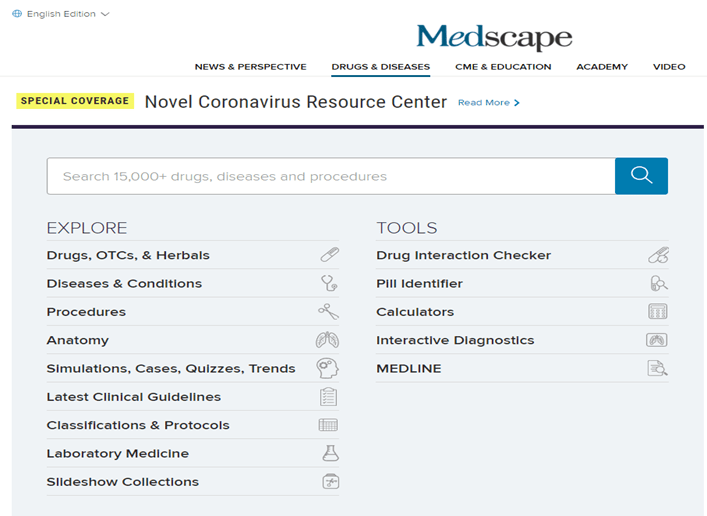Click the stethoscope icon beside Diseases & Conditions

coord(329,283)
